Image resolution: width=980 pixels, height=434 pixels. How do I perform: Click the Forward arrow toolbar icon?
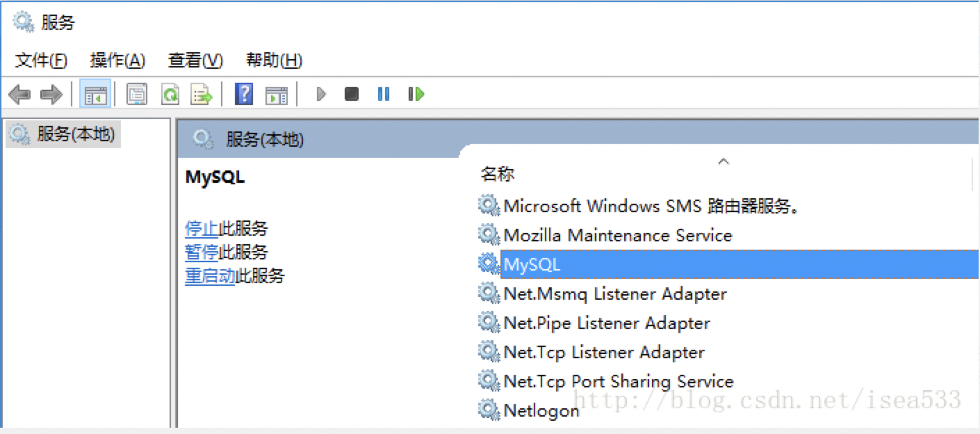pos(51,94)
